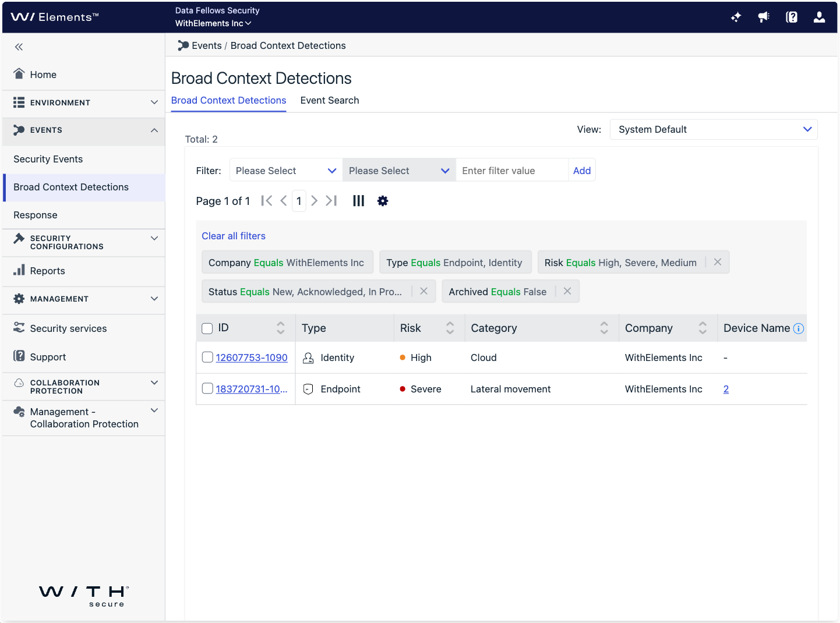Open Broad Context Detections sidebar item

coord(84,187)
